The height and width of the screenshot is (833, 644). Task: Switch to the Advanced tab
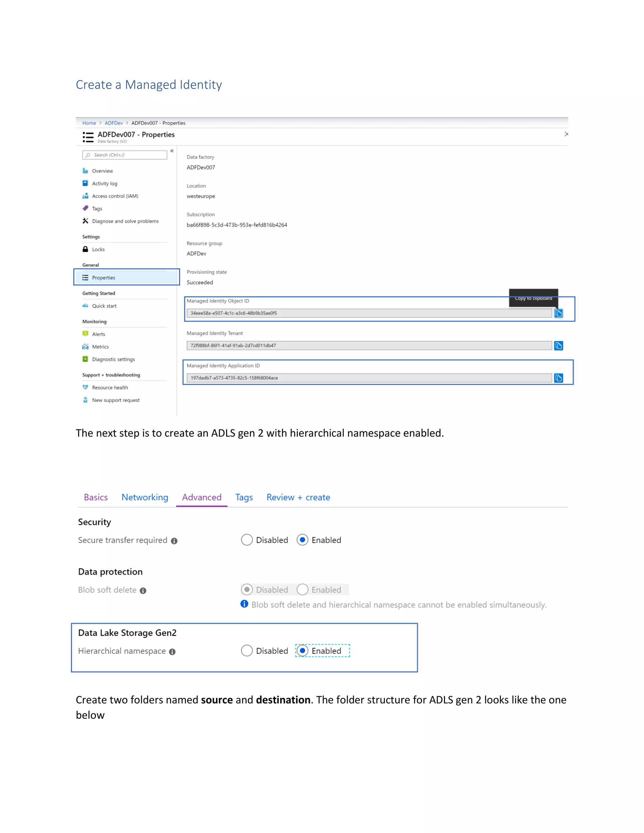click(202, 497)
